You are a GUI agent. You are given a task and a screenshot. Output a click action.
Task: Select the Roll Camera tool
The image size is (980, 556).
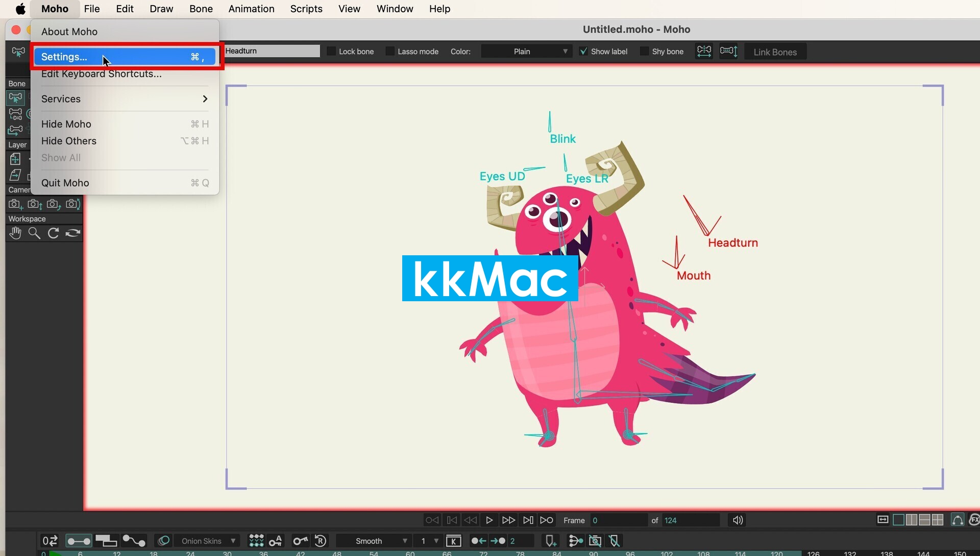tap(53, 204)
